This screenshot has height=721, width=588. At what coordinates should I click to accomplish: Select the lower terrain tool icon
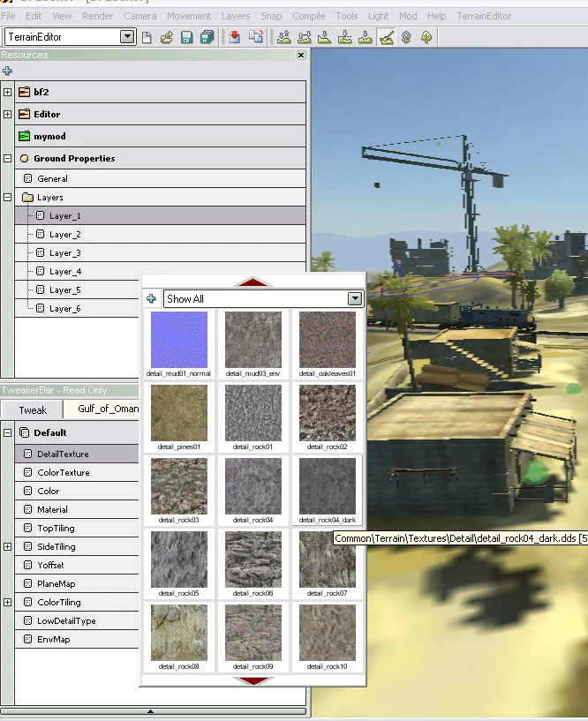324,37
